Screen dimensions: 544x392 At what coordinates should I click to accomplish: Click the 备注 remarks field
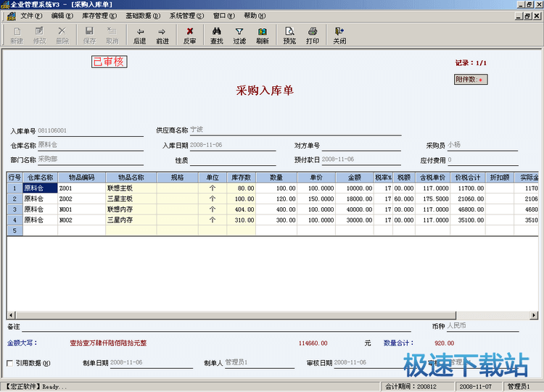tap(216, 327)
